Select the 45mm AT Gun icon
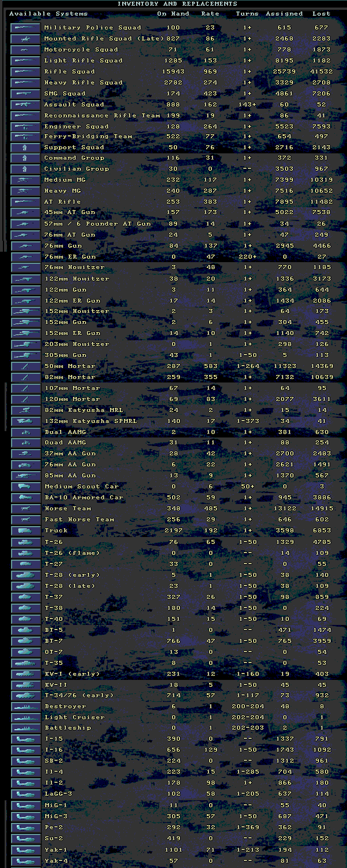Image resolution: width=347 pixels, height=868 pixels. 25,212
